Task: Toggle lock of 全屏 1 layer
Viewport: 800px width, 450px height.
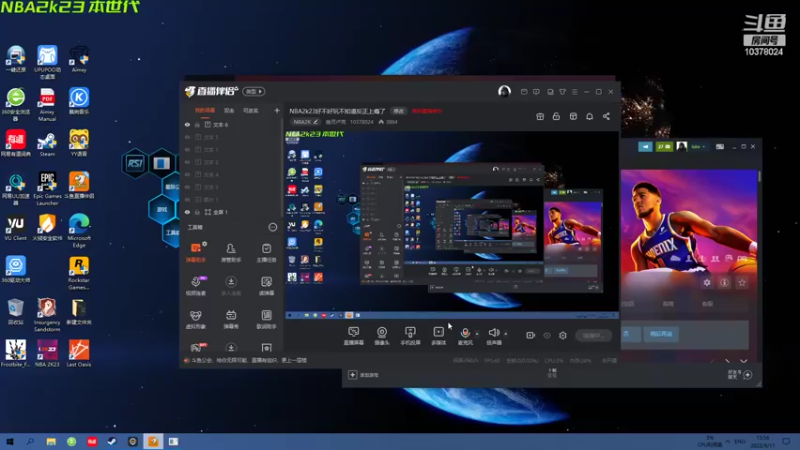Action: [197, 212]
